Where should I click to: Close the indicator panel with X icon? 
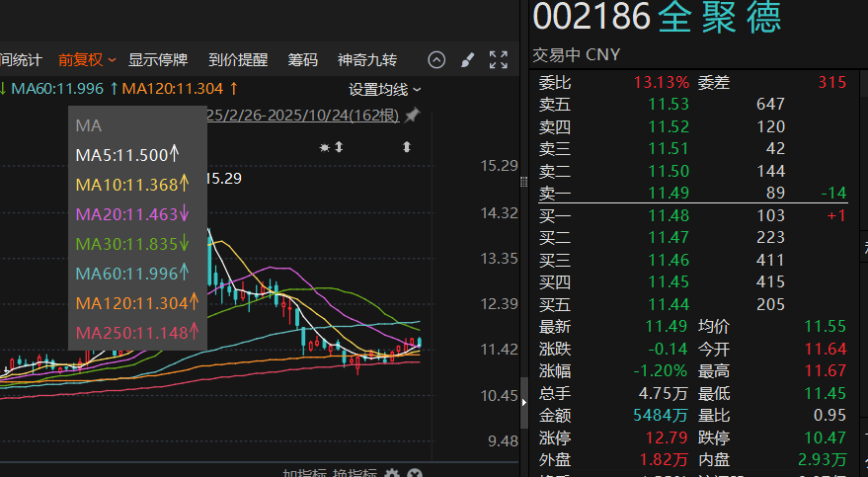pyautogui.click(x=415, y=473)
